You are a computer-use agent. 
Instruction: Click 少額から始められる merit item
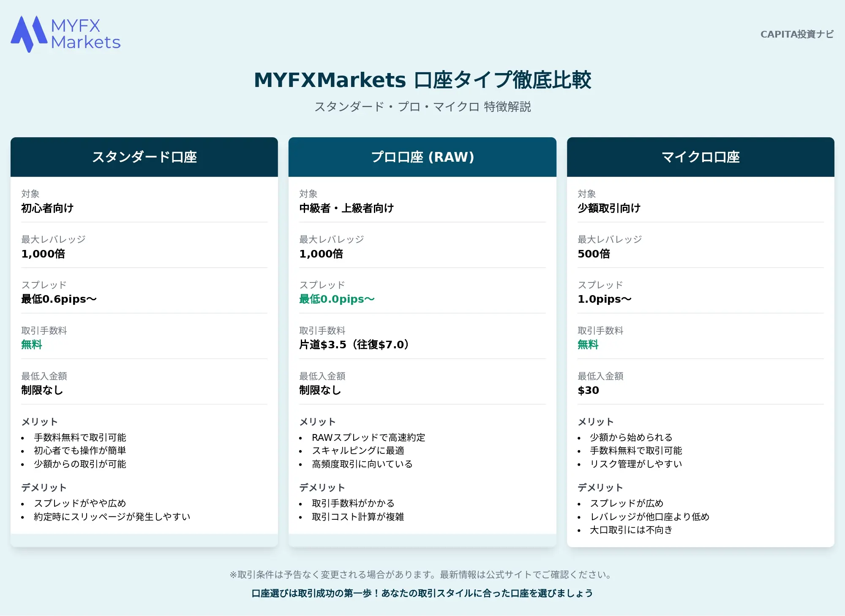tap(631, 437)
